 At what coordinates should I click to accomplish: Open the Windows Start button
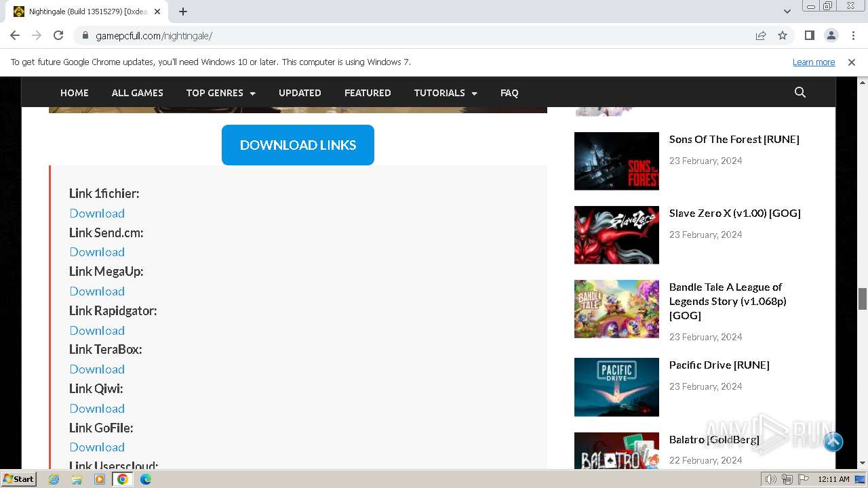19,479
